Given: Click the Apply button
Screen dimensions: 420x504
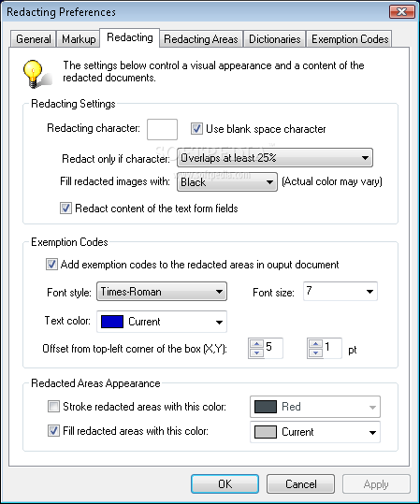Looking at the screenshot, I should (376, 484).
